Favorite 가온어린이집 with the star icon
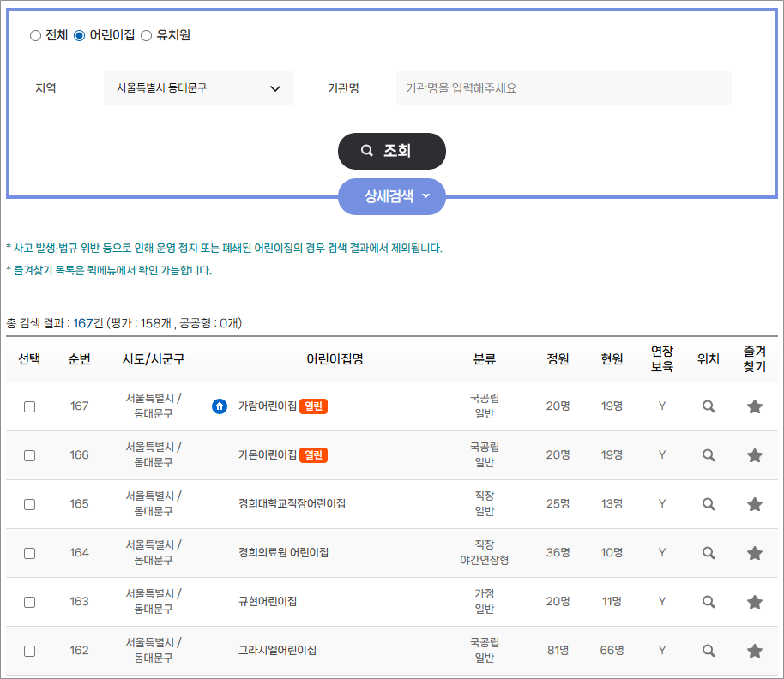Viewport: 784px width, 679px height. point(755,455)
